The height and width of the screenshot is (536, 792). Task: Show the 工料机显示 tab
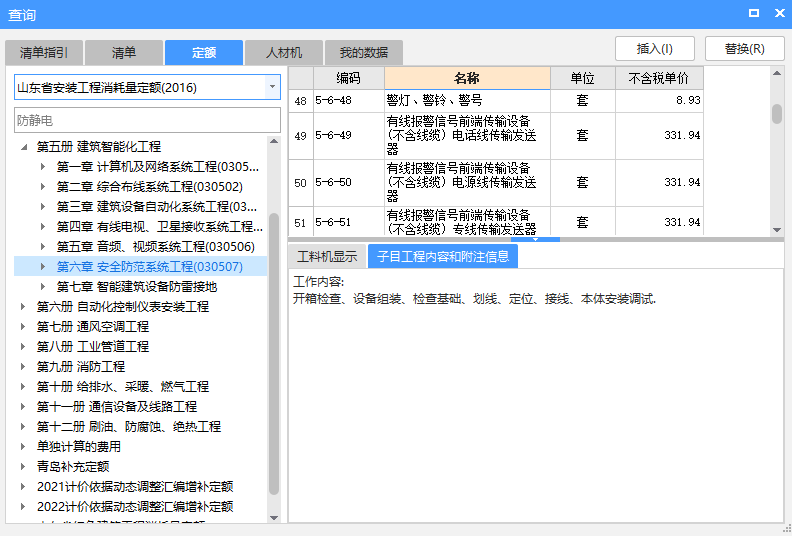coord(327,257)
